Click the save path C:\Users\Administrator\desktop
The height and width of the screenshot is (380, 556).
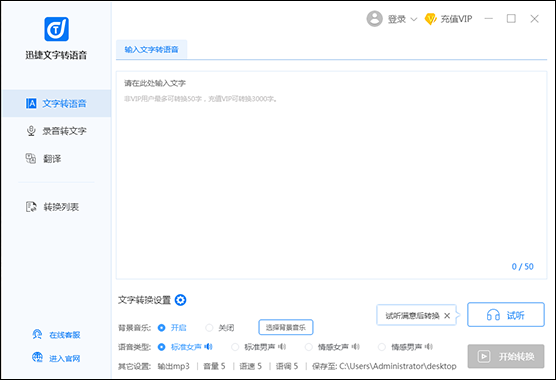click(x=398, y=366)
